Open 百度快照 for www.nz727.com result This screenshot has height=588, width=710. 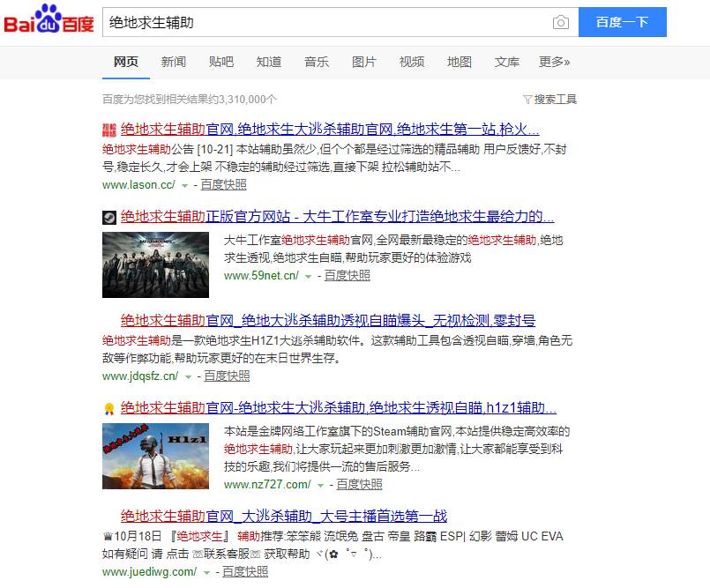pos(360,485)
